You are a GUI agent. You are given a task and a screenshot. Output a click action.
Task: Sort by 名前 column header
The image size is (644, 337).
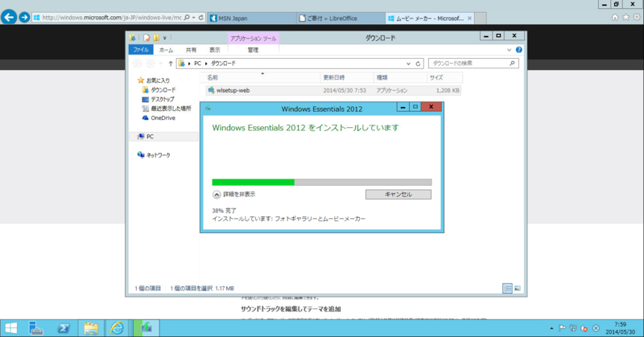point(259,77)
